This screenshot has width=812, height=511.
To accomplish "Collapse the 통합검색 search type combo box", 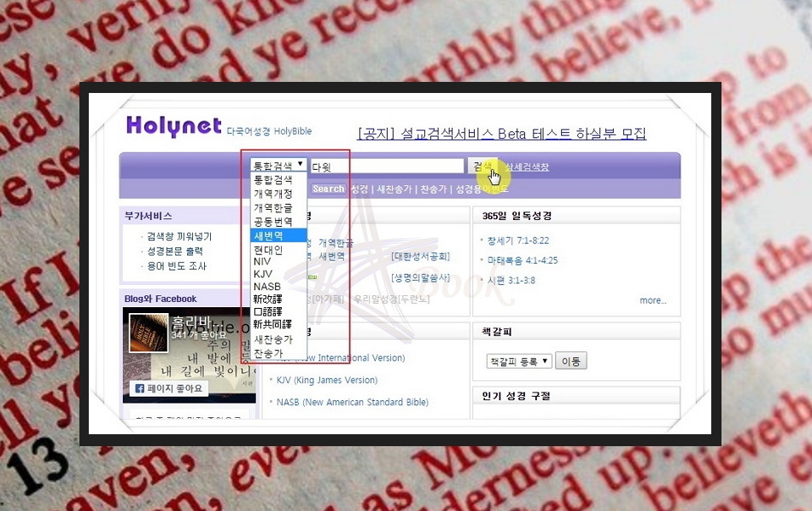I will (278, 165).
